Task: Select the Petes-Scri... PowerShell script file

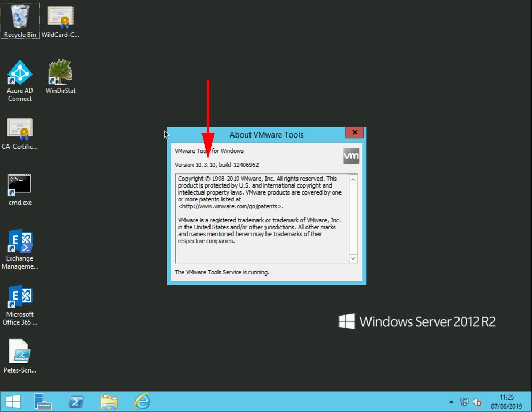Action: tap(20, 356)
